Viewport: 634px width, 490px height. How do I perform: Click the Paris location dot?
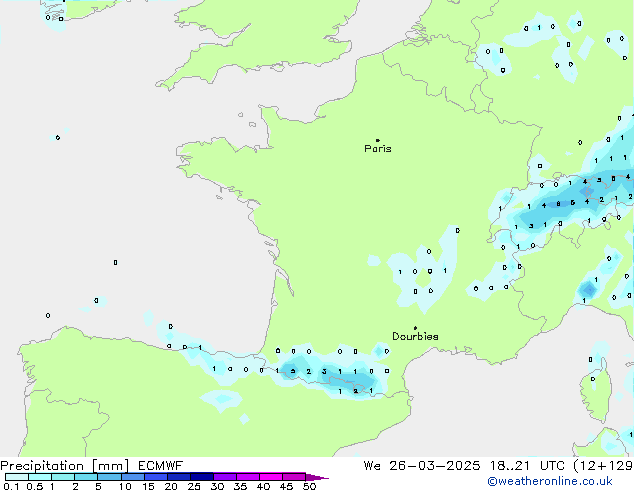point(378,140)
